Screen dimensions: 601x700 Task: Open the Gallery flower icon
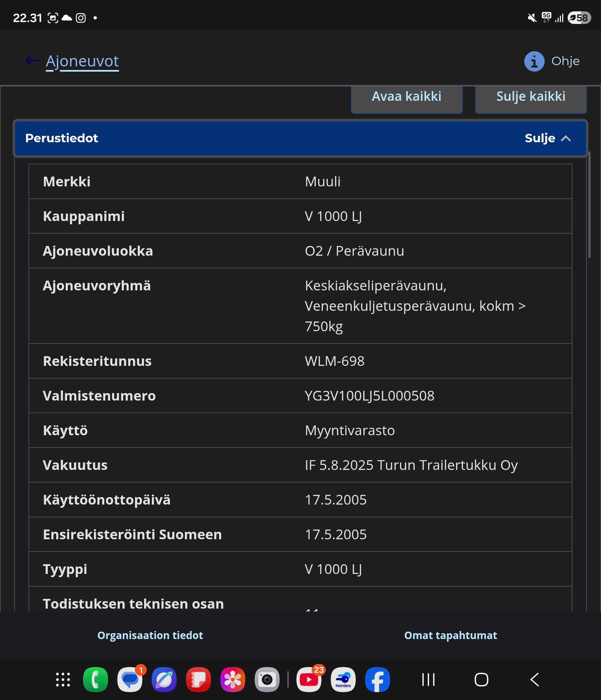pyautogui.click(x=232, y=680)
